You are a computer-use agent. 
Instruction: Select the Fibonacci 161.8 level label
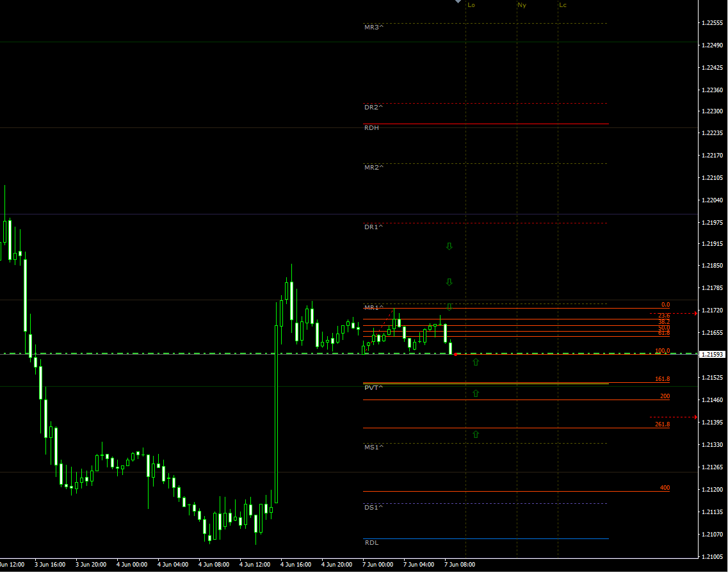[x=663, y=379]
